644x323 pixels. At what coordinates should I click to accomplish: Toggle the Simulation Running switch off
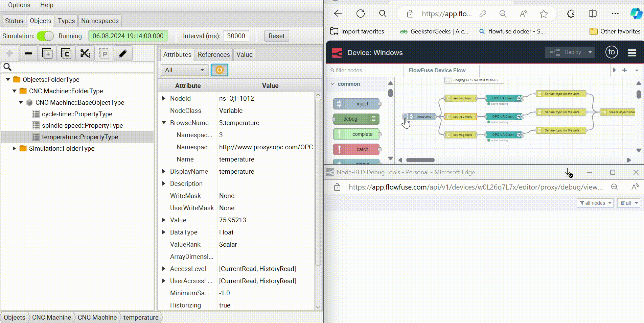pyautogui.click(x=45, y=36)
